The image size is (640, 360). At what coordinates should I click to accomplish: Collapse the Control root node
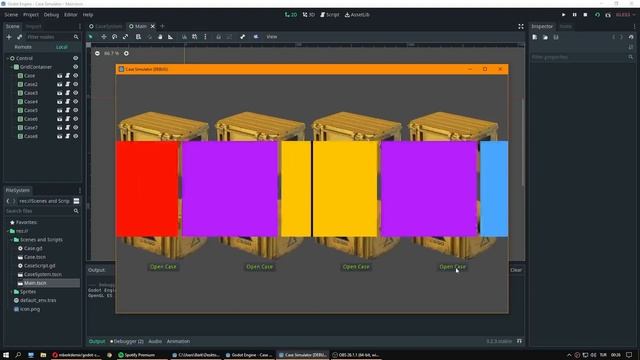click(7, 58)
